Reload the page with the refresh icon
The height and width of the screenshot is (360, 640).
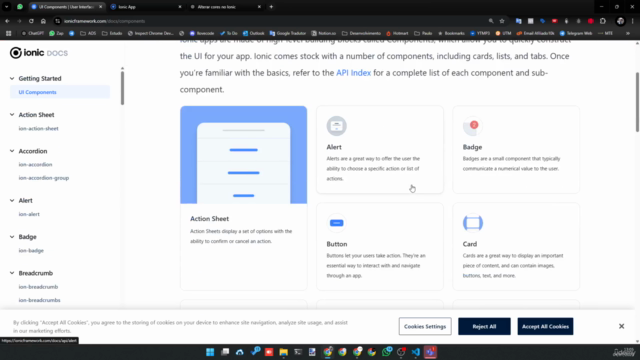coord(31,21)
